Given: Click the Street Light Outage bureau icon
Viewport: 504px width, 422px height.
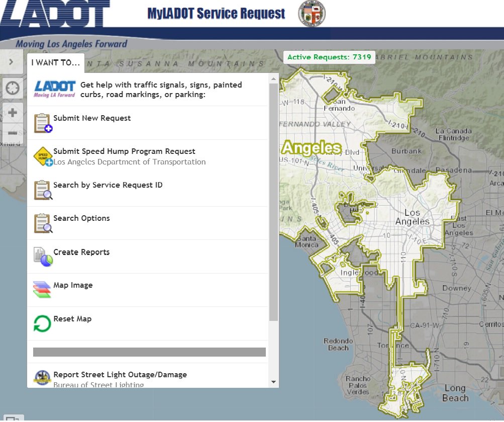Looking at the screenshot, I should tap(42, 377).
